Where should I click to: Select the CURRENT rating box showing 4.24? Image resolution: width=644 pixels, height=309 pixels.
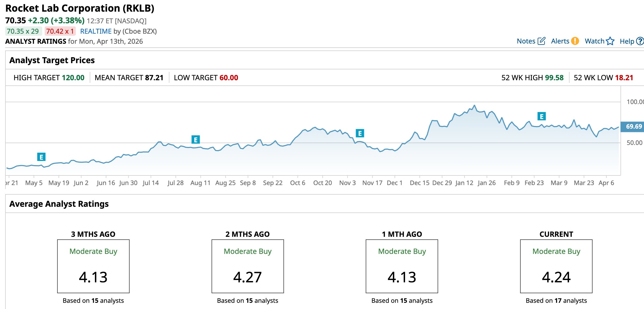556,266
